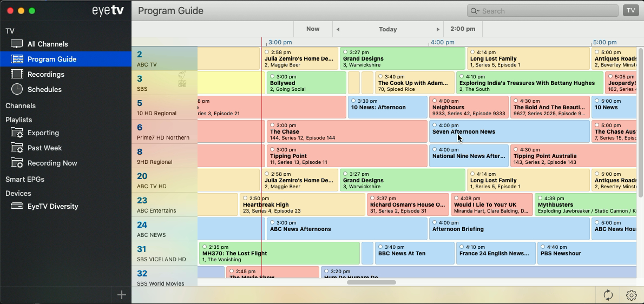Select the TV sidebar section header

[10, 31]
